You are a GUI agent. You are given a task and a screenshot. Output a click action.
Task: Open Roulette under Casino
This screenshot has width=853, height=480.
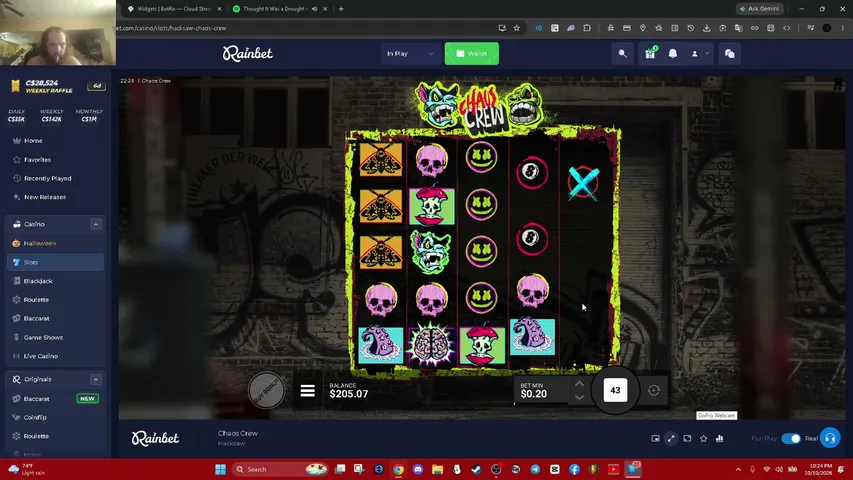point(36,300)
